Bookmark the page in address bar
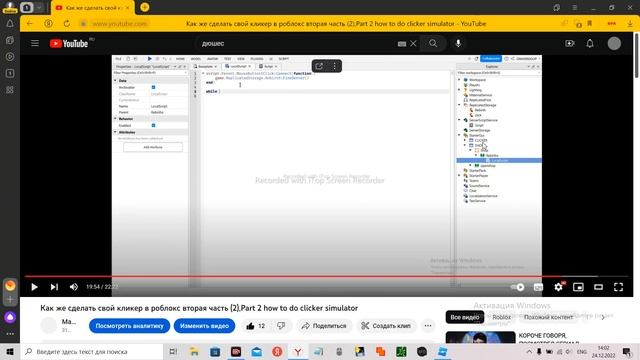The width and height of the screenshot is (640, 360). [590, 24]
